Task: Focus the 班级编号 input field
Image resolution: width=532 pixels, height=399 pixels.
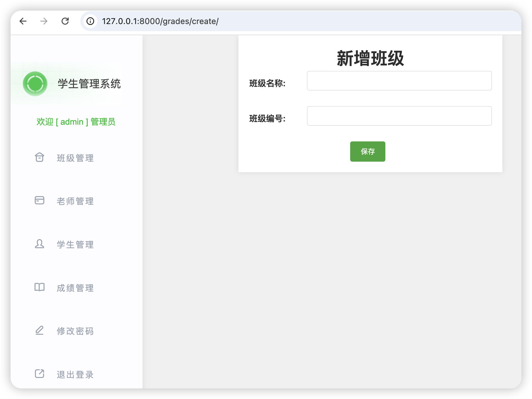Action: 399,116
